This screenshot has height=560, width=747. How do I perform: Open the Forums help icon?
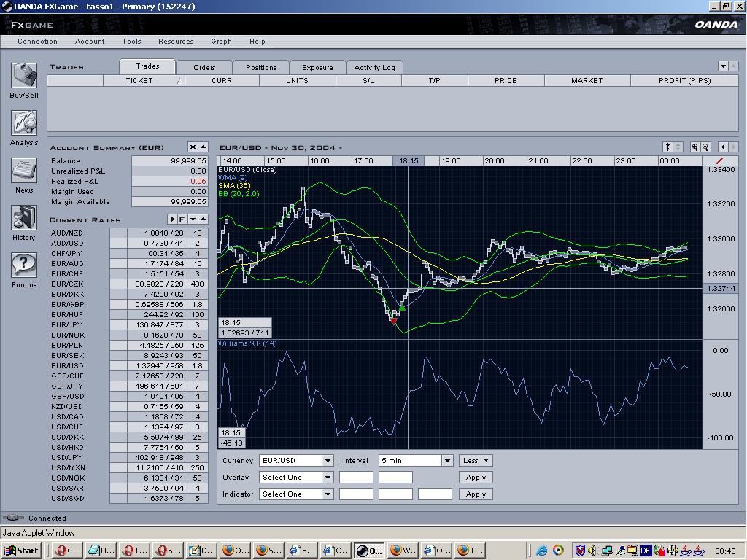(x=24, y=265)
